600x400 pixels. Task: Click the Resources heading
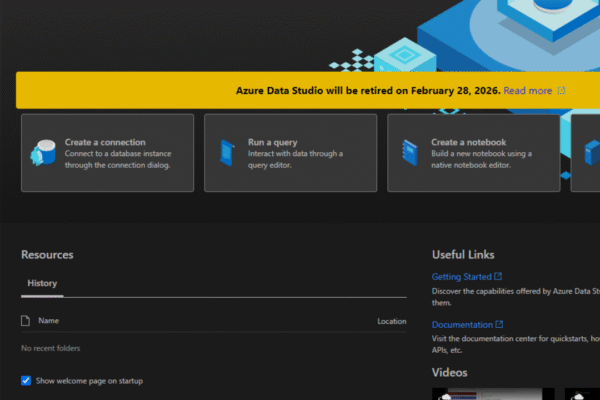[x=47, y=255]
